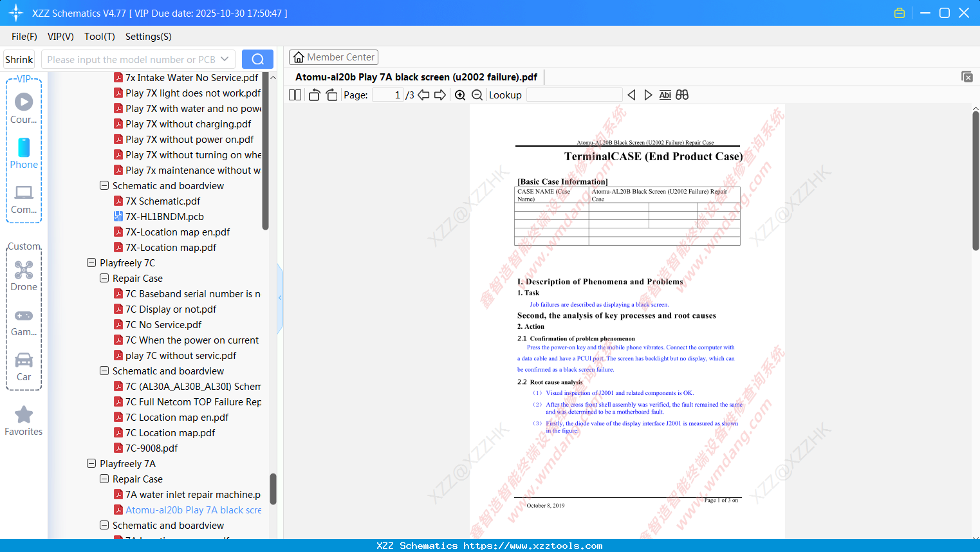The height and width of the screenshot is (552, 980).
Task: Zoom out of the PDF
Action: click(x=477, y=95)
